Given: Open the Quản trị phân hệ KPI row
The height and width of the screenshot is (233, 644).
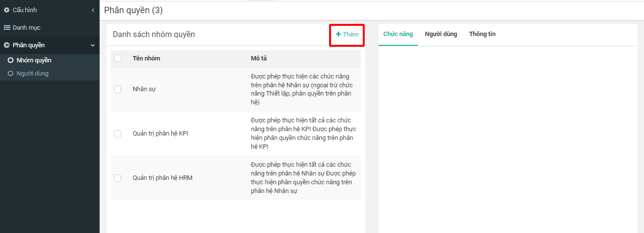Looking at the screenshot, I should pos(160,134).
